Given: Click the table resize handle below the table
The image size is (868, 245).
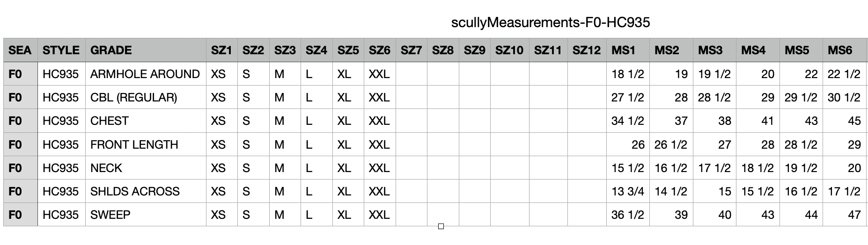Looking at the screenshot, I should 441,227.
